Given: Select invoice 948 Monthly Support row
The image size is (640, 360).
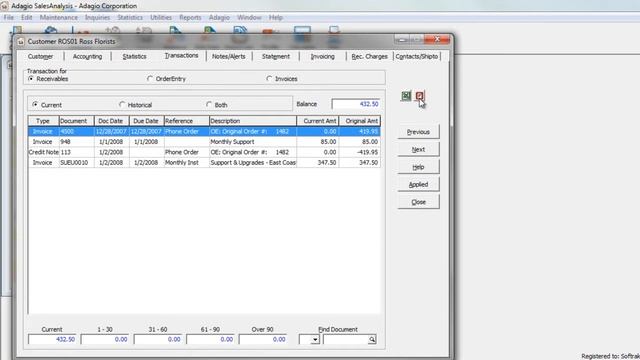Looking at the screenshot, I should 204,142.
